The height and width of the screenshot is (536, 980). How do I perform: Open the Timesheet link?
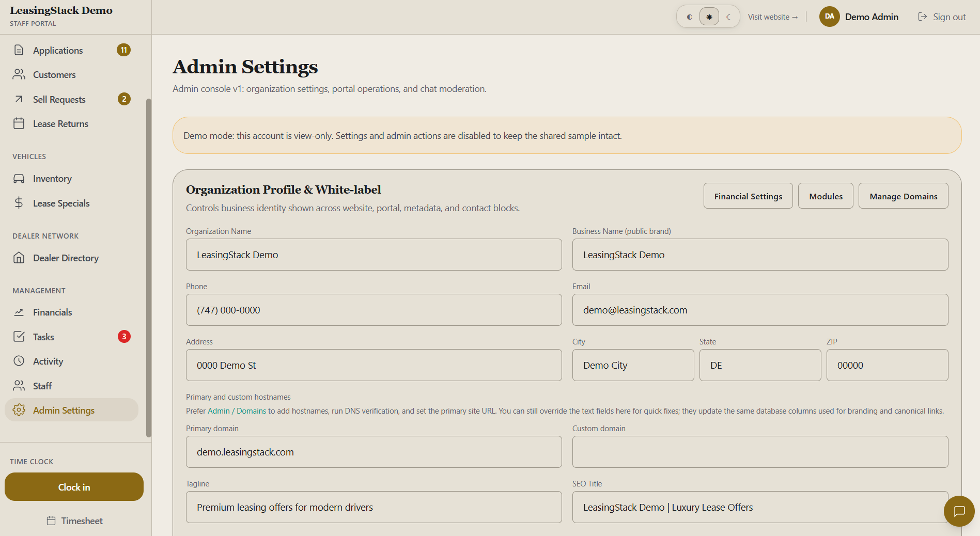click(74, 521)
